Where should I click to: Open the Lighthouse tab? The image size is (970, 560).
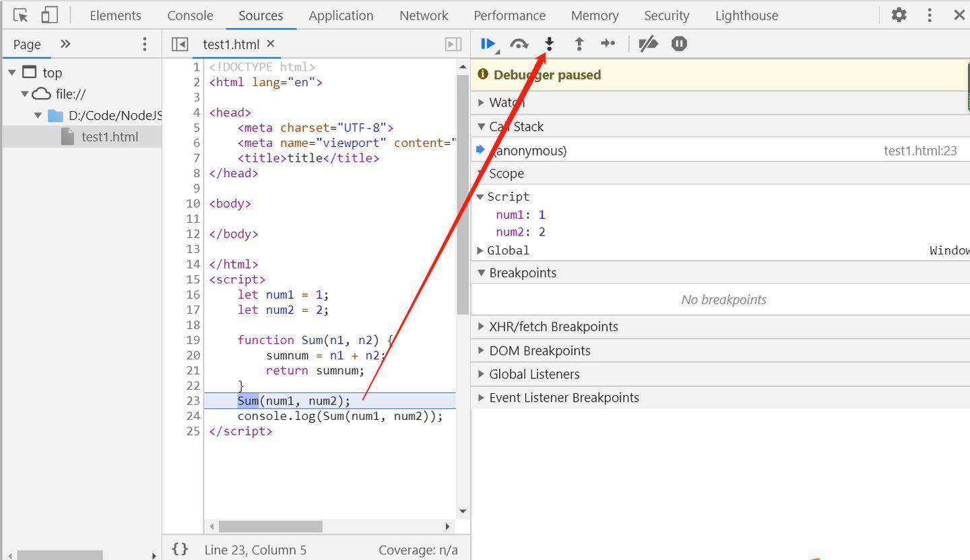point(746,15)
